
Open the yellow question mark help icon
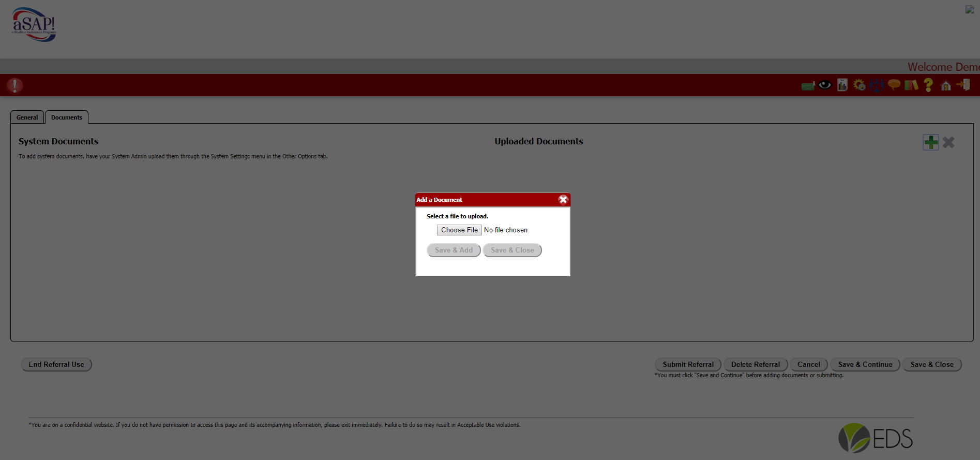pos(928,85)
